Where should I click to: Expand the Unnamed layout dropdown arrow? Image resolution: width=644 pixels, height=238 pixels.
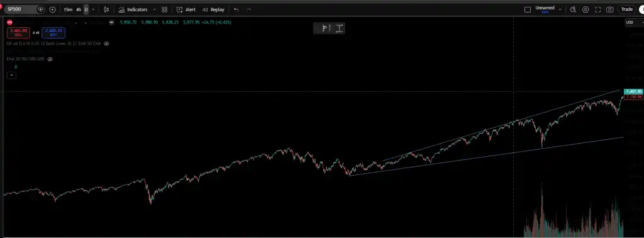tap(560, 9)
